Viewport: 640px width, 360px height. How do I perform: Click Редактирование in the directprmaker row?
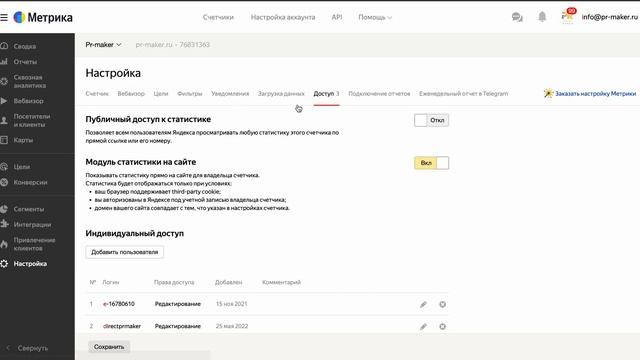click(x=178, y=326)
